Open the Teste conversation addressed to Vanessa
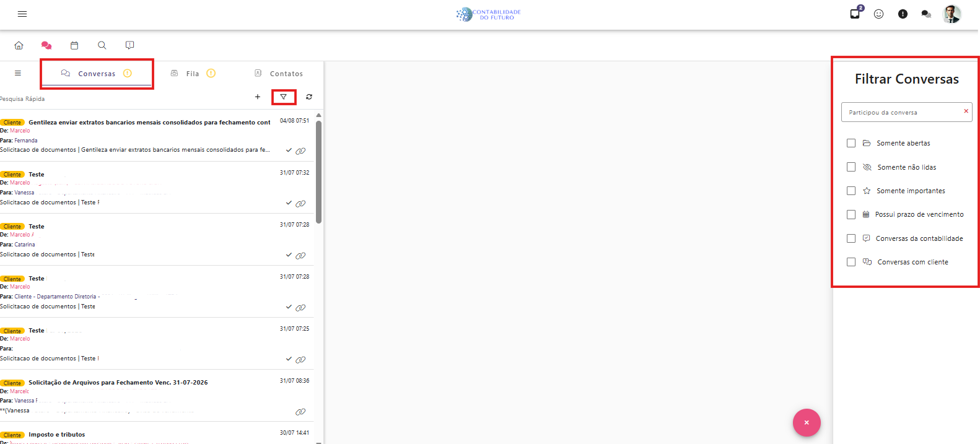This screenshot has width=980, height=444. pyautogui.click(x=156, y=188)
